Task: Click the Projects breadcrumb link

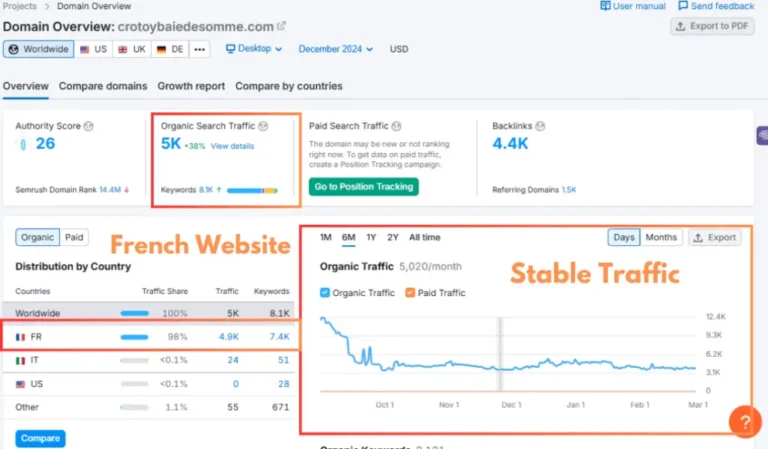Action: (20, 6)
